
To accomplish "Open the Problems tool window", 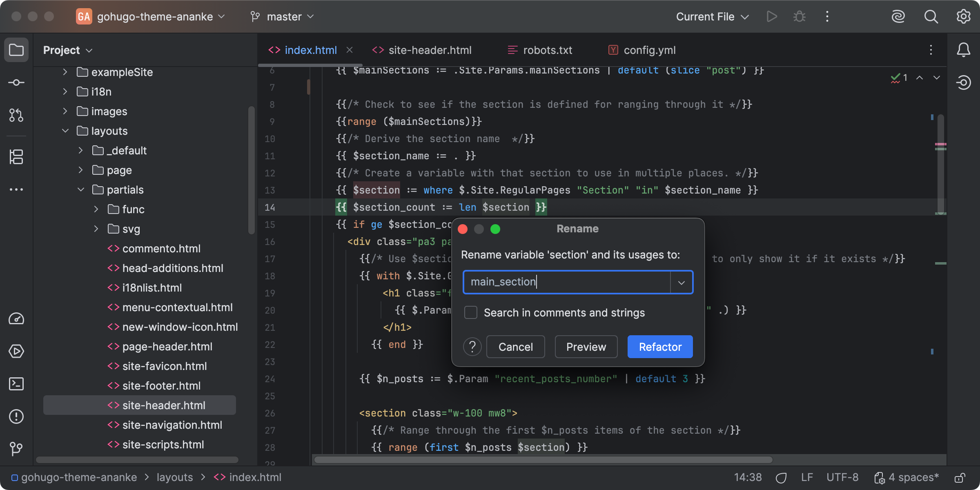I will point(16,417).
